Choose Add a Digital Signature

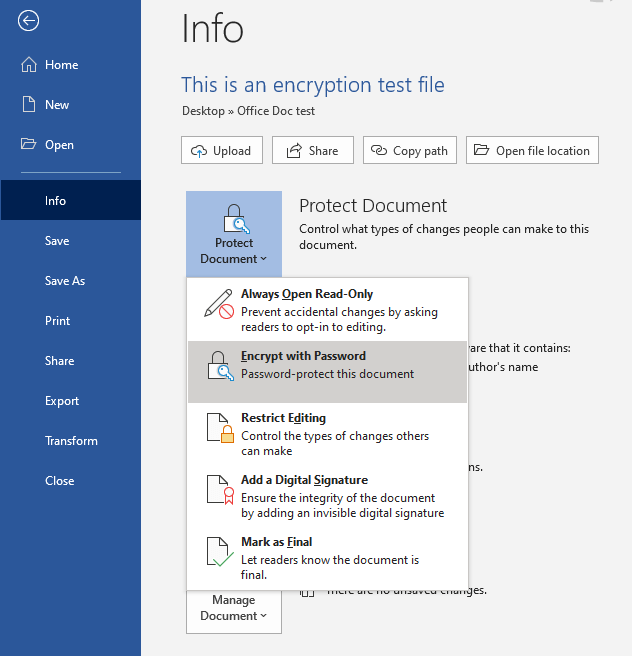328,496
